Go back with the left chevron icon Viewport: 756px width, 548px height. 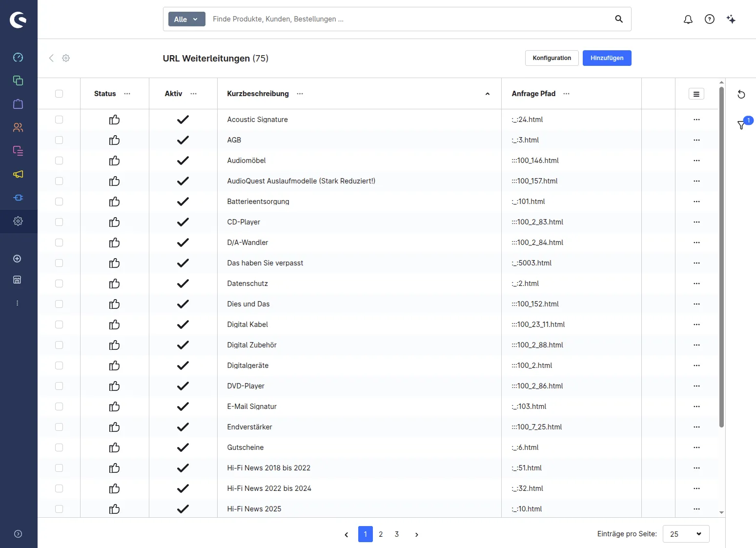[51, 58]
